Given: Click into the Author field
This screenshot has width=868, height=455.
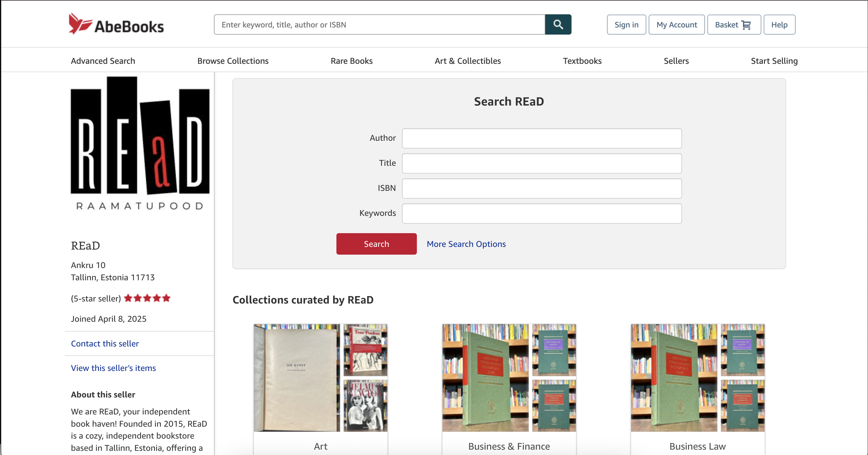Looking at the screenshot, I should [541, 138].
